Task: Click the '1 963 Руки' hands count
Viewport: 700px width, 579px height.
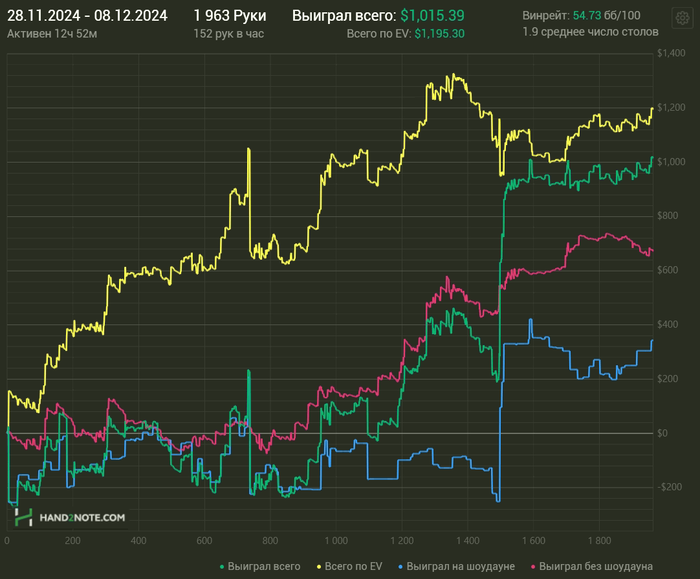Action: click(x=230, y=16)
